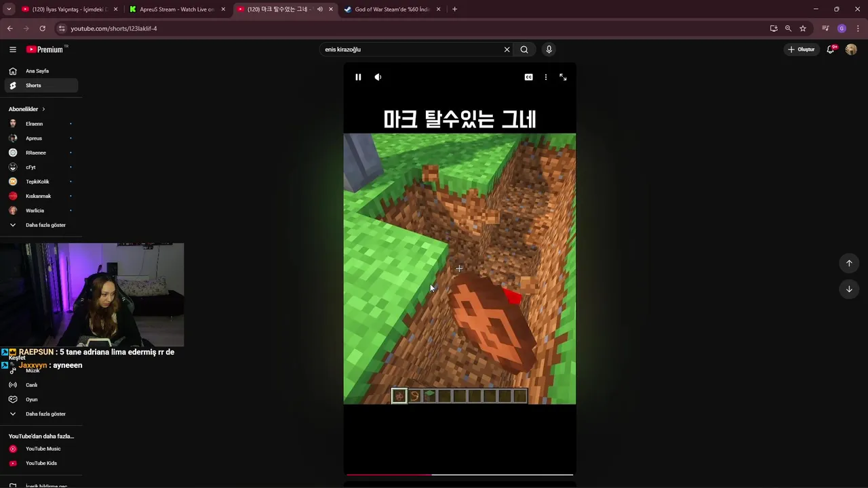Expand the Abonelikler section
The image size is (868, 488).
tap(27, 109)
